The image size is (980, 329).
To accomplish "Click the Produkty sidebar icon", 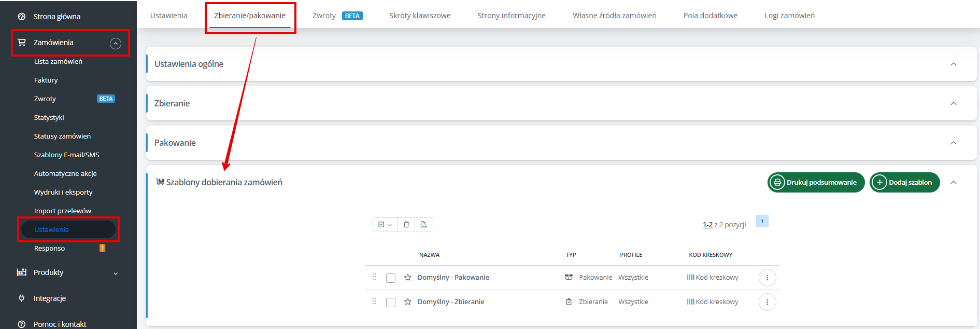I will [21, 272].
